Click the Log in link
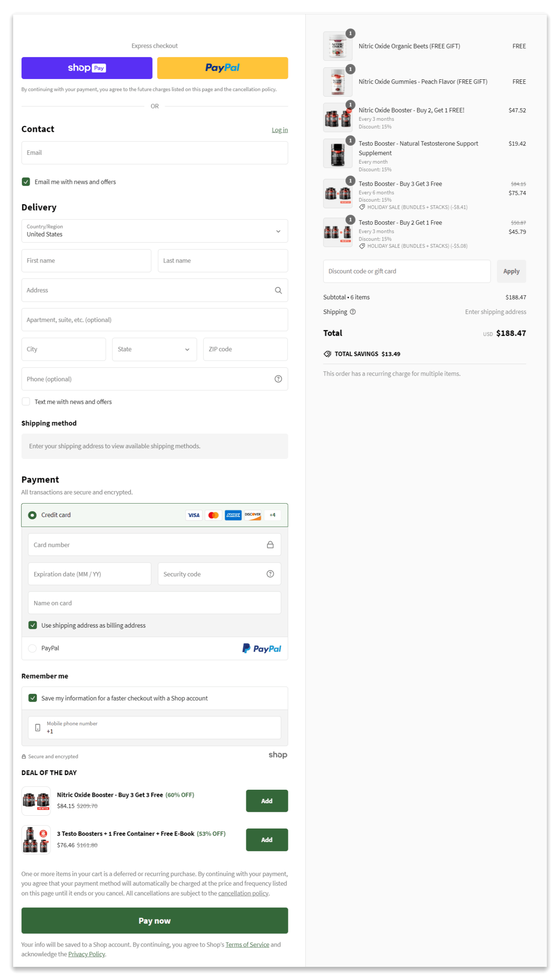 (x=280, y=130)
